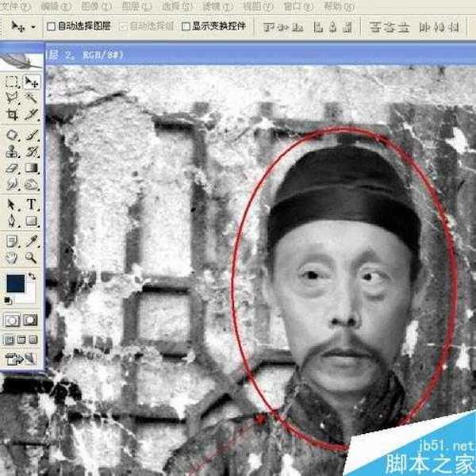Select the Path Selection tool
476x476 pixels.
click(12, 205)
